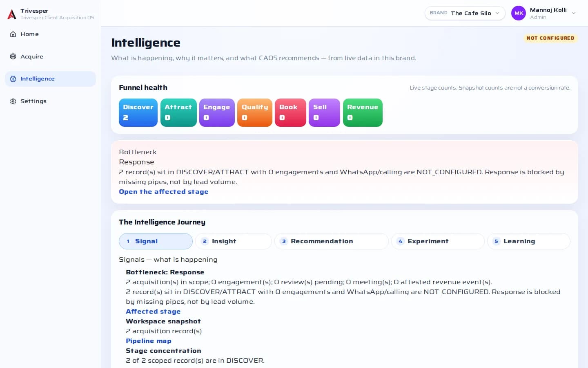Viewport: 588px width, 368px height.
Task: Click the Trivesper Client Acquisition OS subtitle
Action: point(58,18)
